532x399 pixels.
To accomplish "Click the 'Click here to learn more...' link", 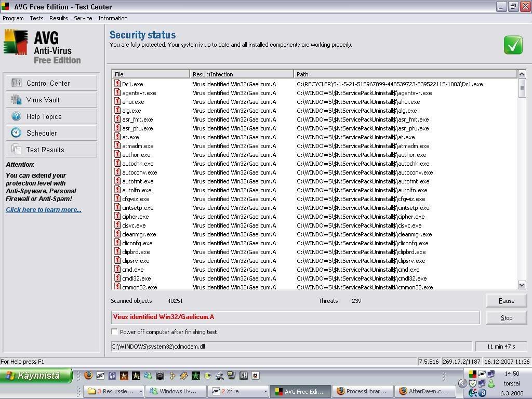I will point(44,210).
